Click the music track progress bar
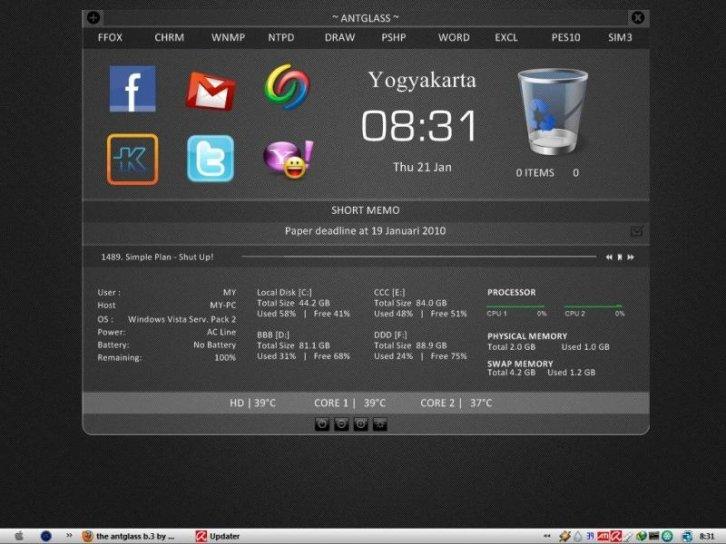Screen dimensions: 726x544 [x=419, y=256]
